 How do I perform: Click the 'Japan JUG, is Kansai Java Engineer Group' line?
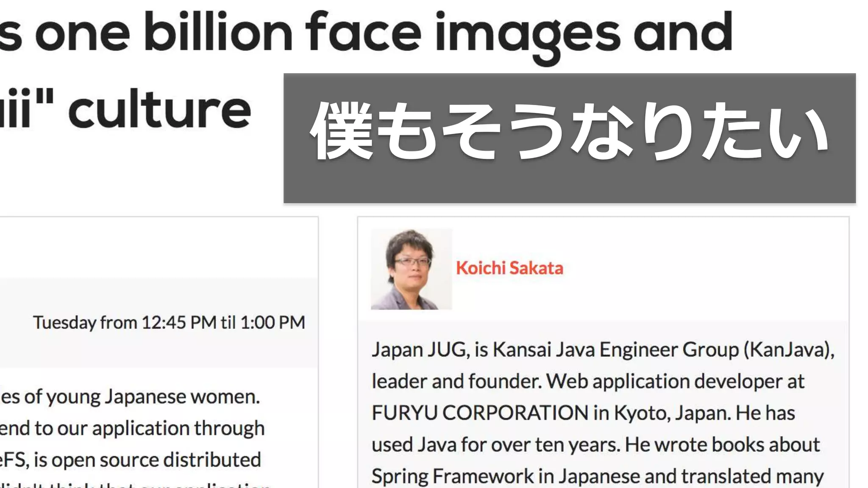click(555, 350)
